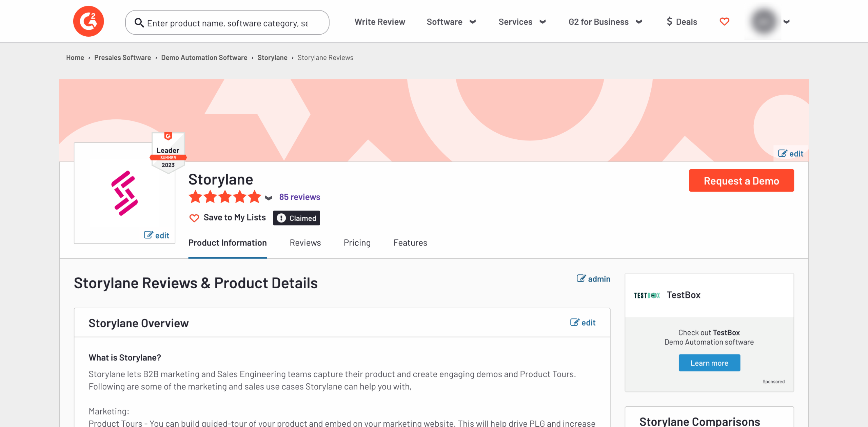The width and height of the screenshot is (868, 427).
Task: Toggle Save to My Lists heart
Action: coord(194,218)
